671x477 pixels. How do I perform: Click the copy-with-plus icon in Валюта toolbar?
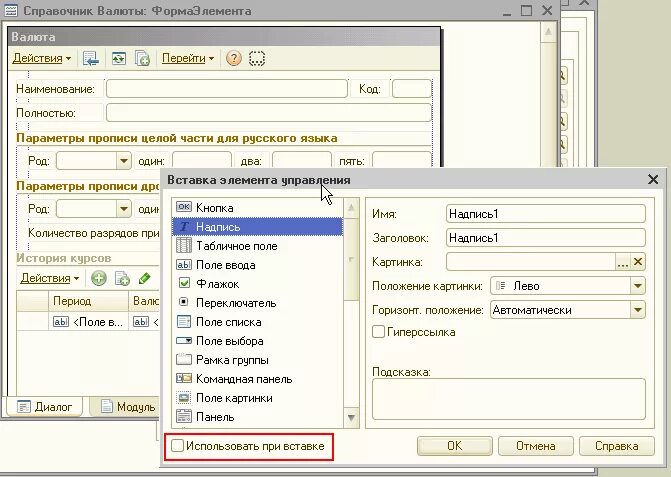tap(142, 58)
